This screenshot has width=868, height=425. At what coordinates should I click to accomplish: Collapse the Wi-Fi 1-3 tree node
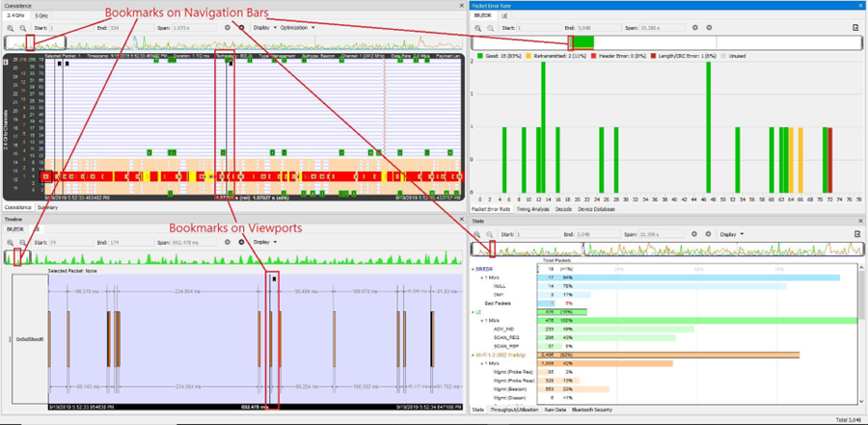coord(473,355)
